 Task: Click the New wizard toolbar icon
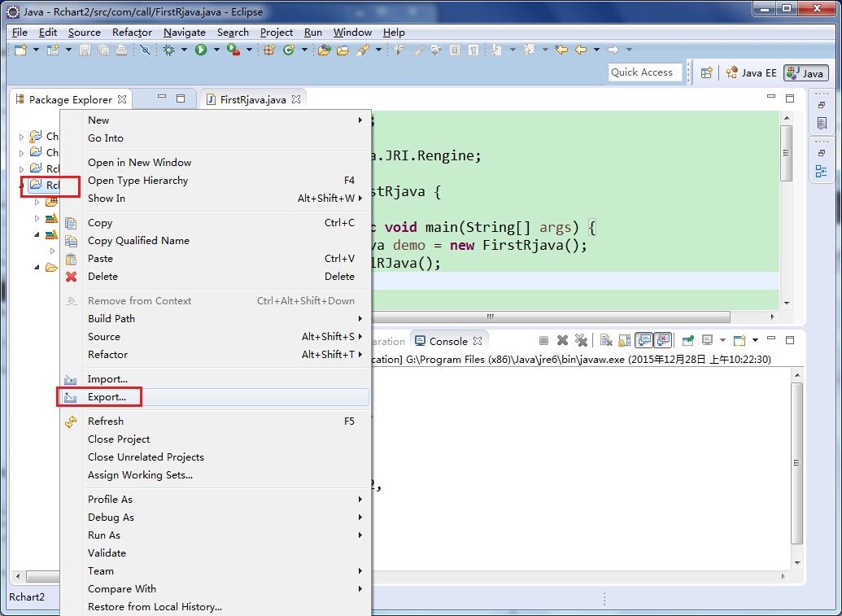[20, 50]
